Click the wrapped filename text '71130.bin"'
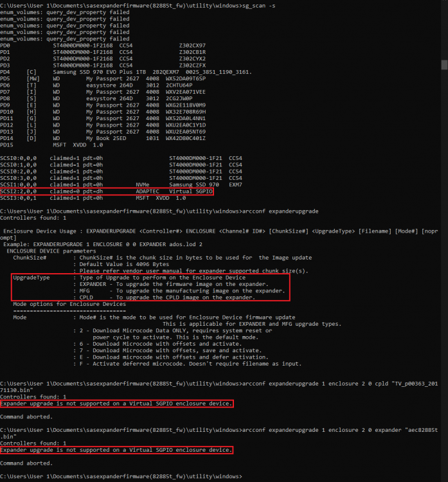This screenshot has width=448, height=482. pyautogui.click(x=17, y=390)
